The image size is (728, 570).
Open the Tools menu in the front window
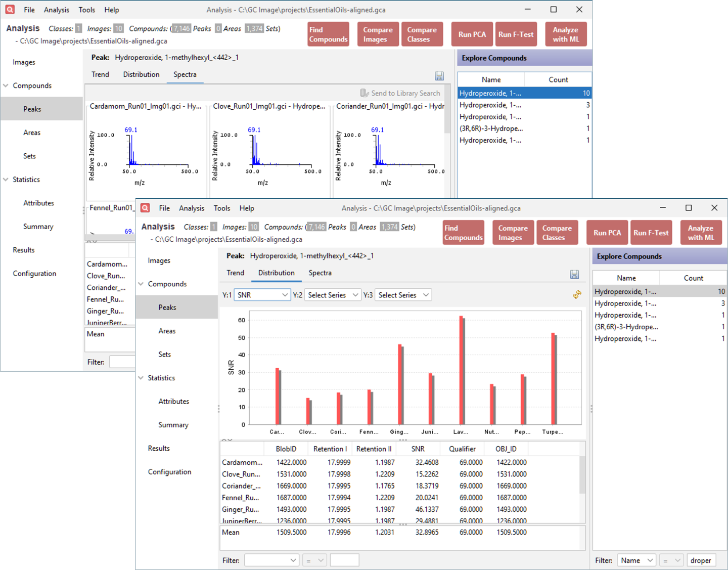click(x=221, y=208)
